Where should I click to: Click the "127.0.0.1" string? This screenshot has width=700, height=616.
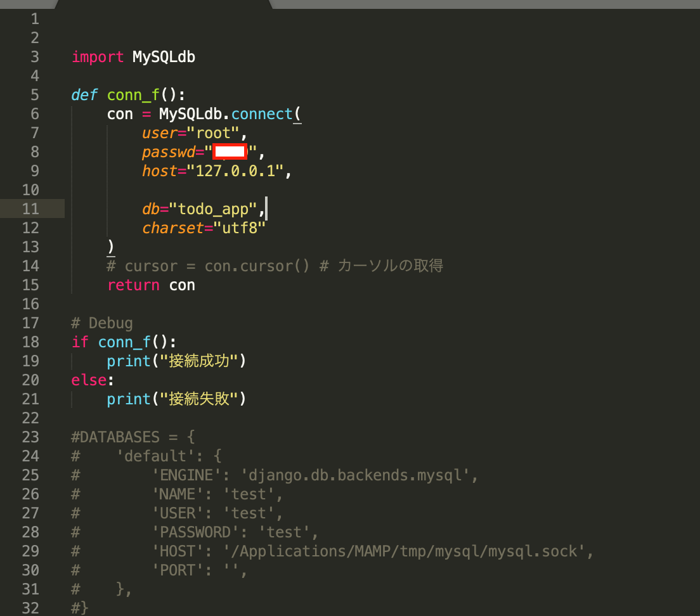tap(235, 171)
